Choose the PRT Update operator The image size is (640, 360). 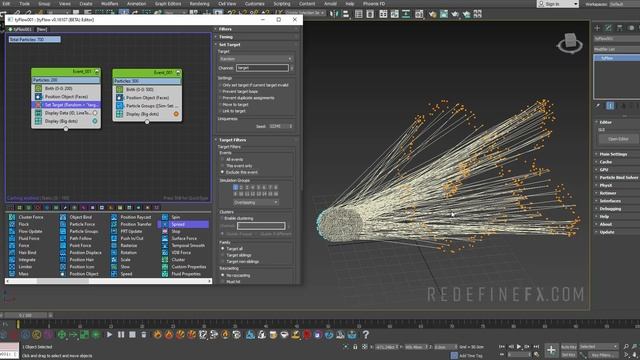coord(131,231)
